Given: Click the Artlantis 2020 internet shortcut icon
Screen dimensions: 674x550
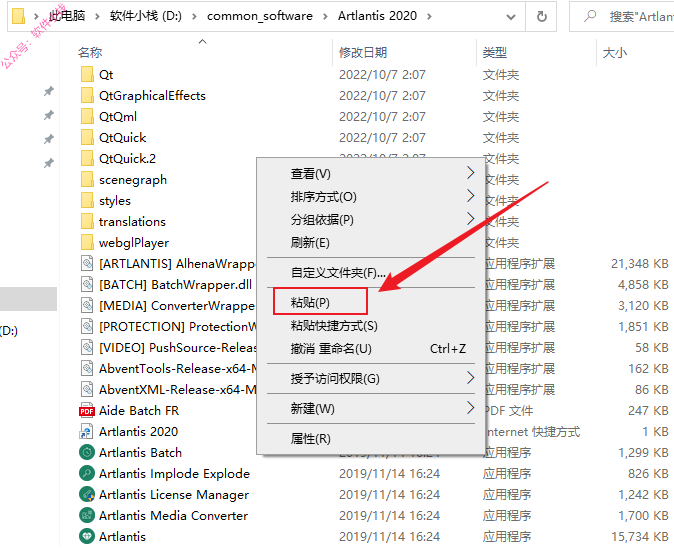Looking at the screenshot, I should coord(86,431).
